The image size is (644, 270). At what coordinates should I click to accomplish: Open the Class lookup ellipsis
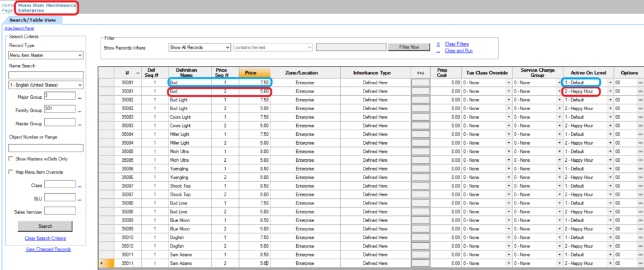click(x=80, y=186)
